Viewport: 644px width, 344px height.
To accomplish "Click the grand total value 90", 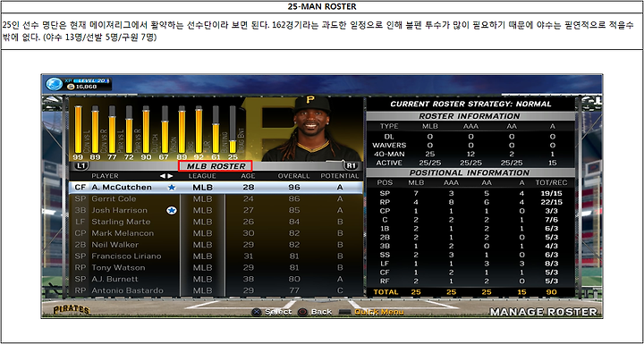I will (552, 292).
